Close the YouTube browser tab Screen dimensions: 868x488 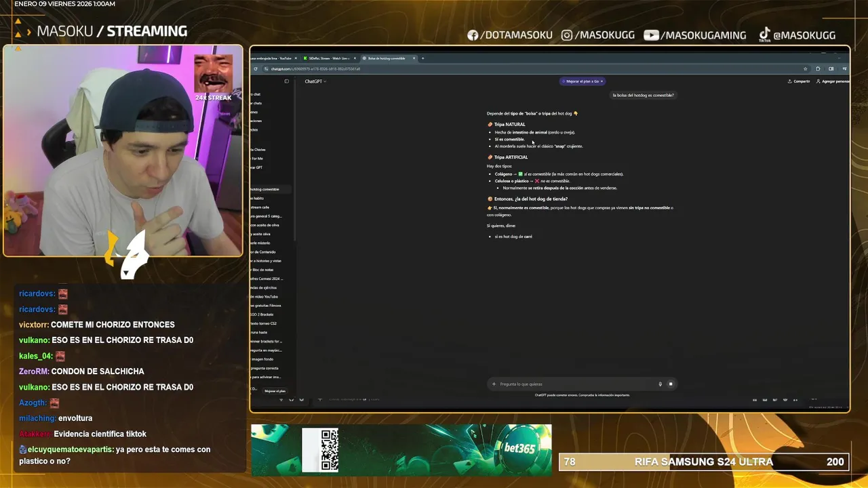tap(296, 58)
